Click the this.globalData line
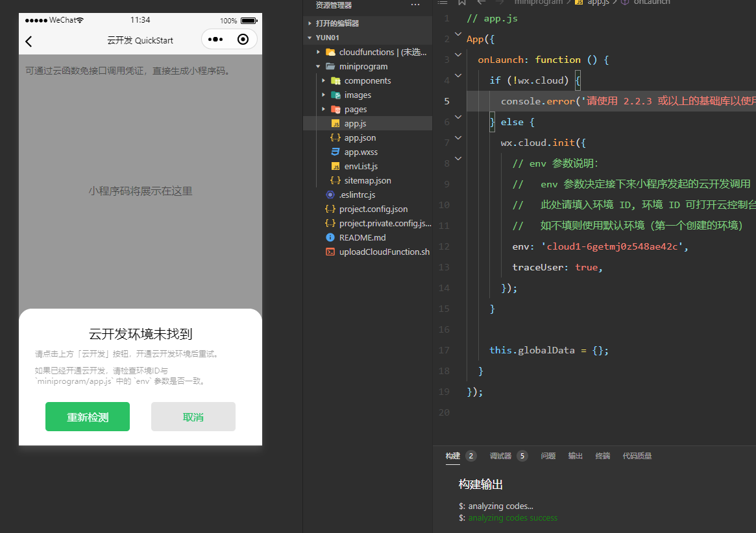The width and height of the screenshot is (756, 533). tap(549, 350)
